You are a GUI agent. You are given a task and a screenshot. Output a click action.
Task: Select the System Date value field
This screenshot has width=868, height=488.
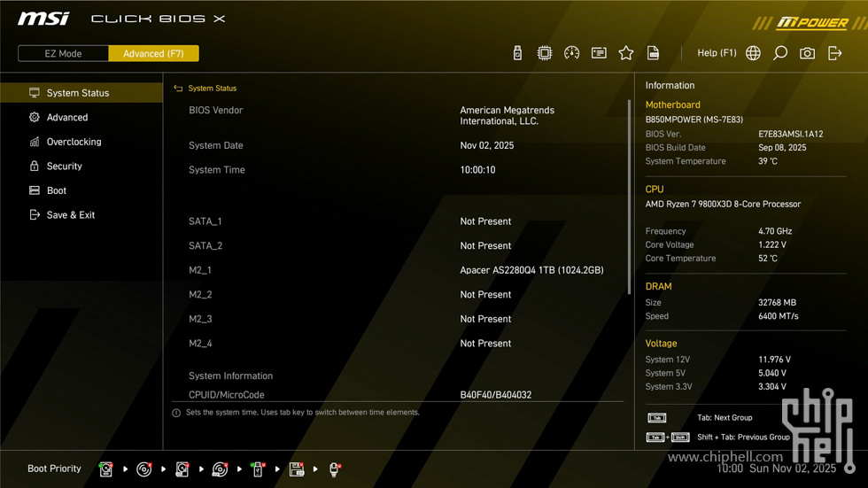[486, 145]
